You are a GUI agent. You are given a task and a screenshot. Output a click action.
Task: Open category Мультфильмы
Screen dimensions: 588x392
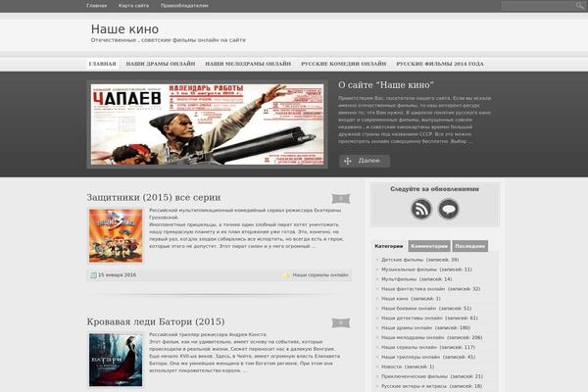399,279
